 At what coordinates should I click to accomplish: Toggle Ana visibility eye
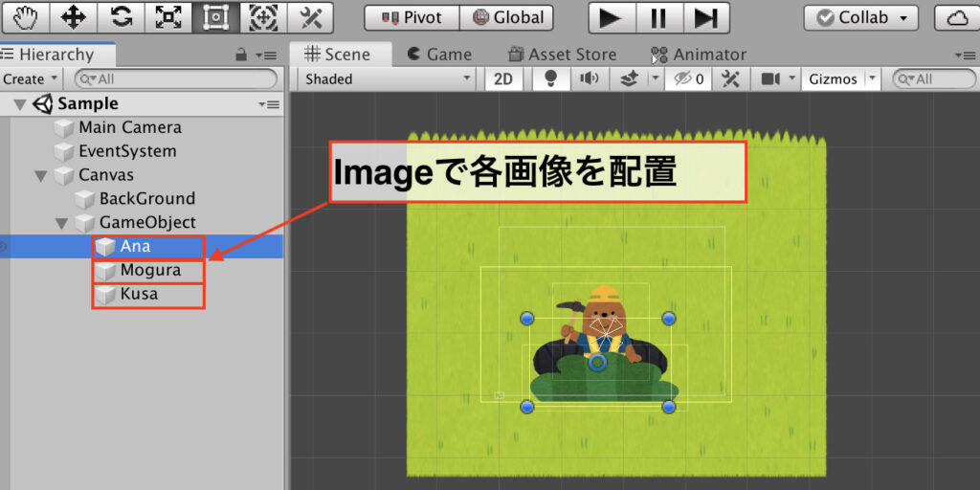(x=3, y=247)
